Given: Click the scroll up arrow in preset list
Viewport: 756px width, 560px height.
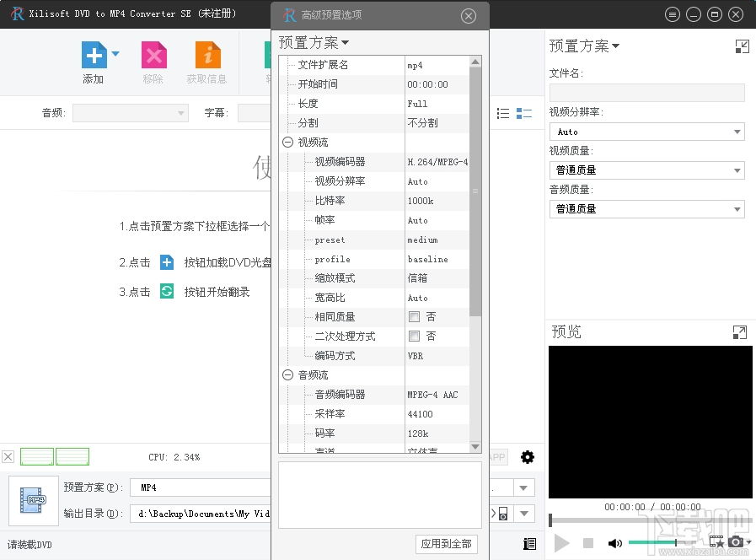Looking at the screenshot, I should pos(475,62).
